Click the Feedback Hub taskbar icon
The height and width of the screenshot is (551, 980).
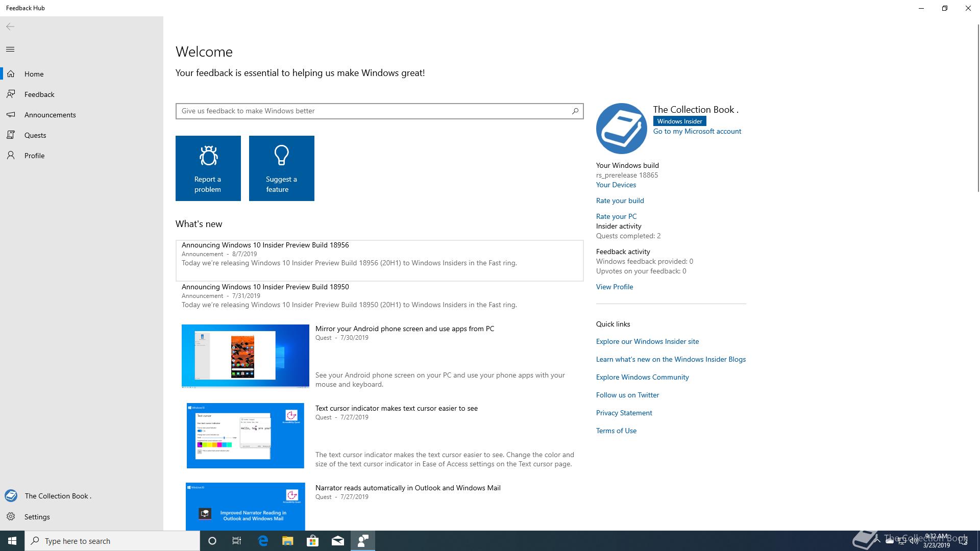pyautogui.click(x=363, y=541)
